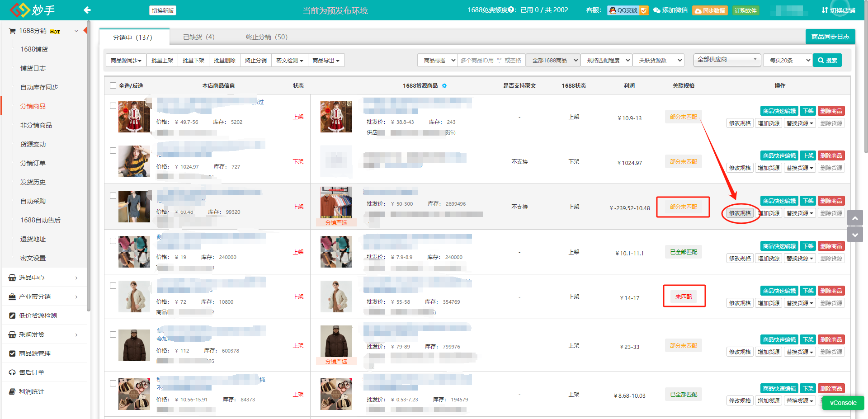Viewport: 868px width, 419px height.
Task: Open the 每页20条 page size dropdown
Action: [x=788, y=60]
